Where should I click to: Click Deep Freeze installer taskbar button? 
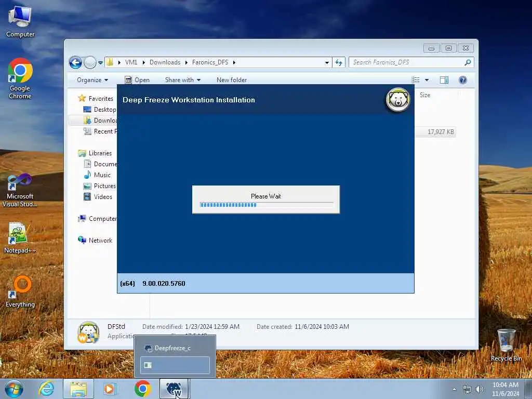[x=174, y=389]
